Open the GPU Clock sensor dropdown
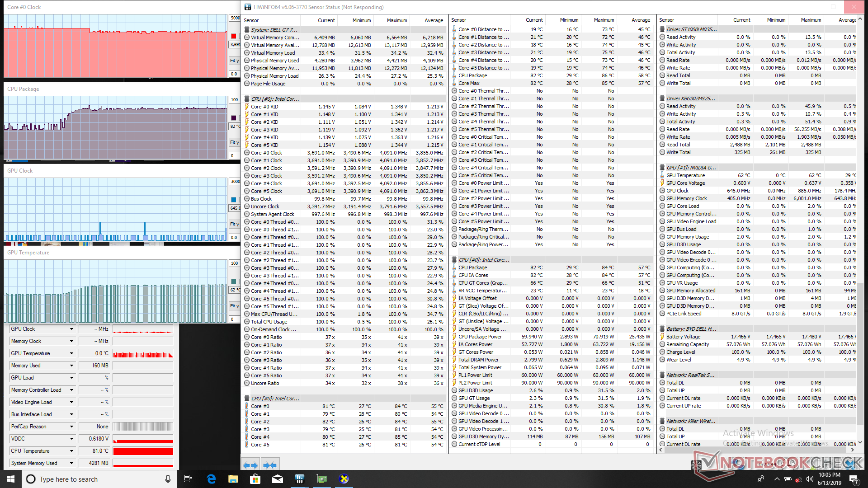The width and height of the screenshot is (868, 488). (71, 329)
